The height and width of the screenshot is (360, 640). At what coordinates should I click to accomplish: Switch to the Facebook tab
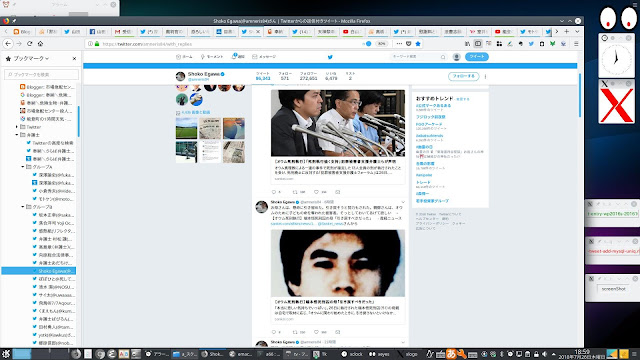pos(98,31)
